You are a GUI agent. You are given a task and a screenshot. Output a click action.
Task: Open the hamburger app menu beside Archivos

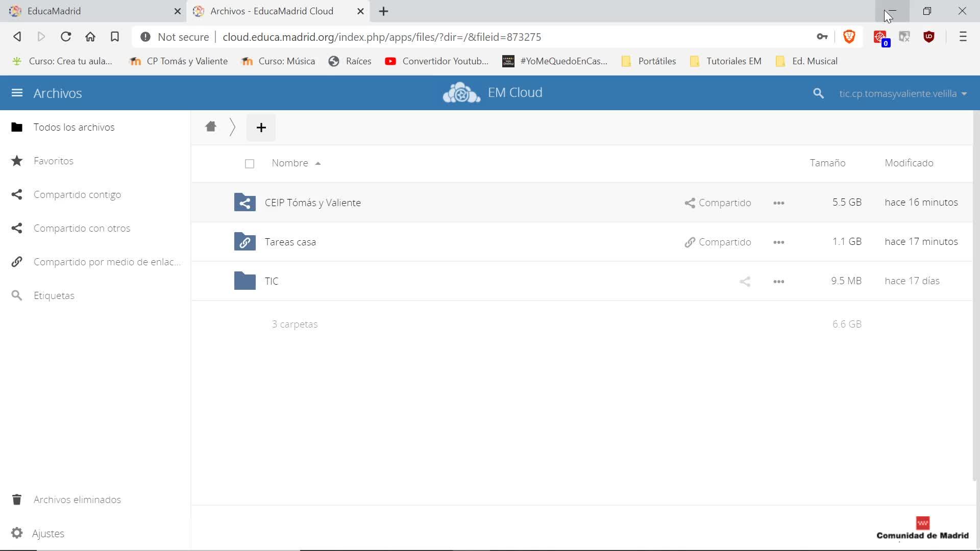pyautogui.click(x=17, y=93)
